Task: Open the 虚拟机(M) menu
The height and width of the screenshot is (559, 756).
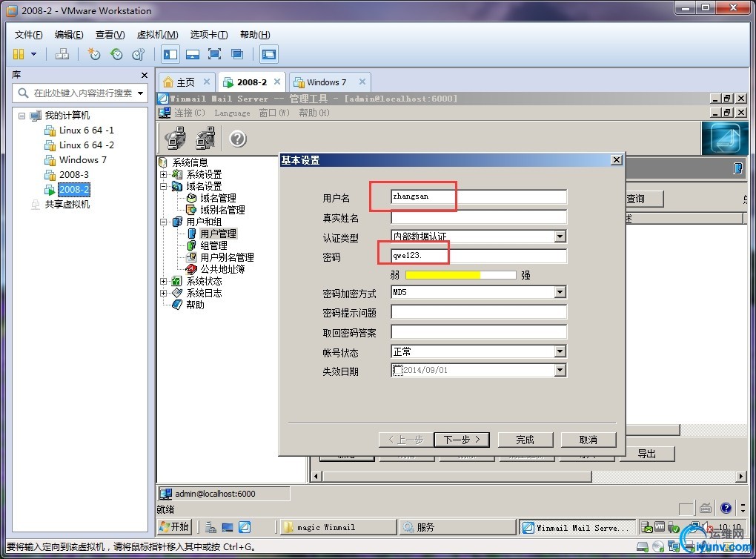Action: coord(158,35)
